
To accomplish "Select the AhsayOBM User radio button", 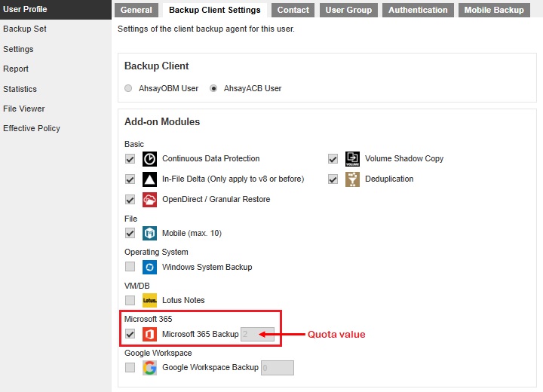I will [128, 88].
